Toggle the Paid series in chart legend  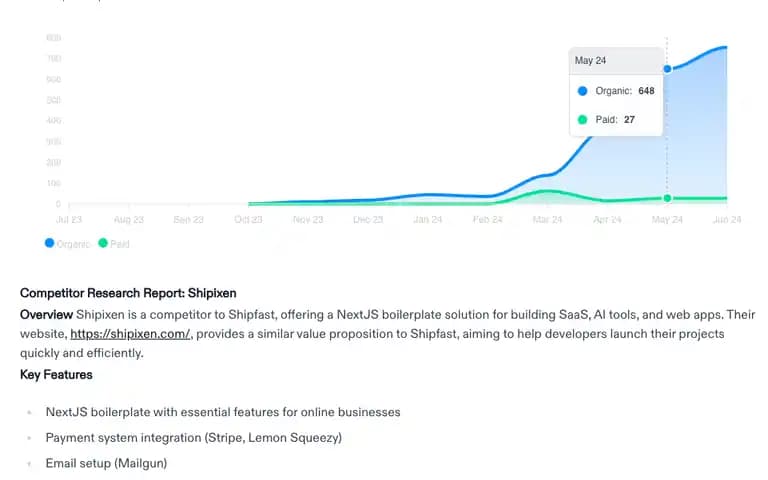114,243
